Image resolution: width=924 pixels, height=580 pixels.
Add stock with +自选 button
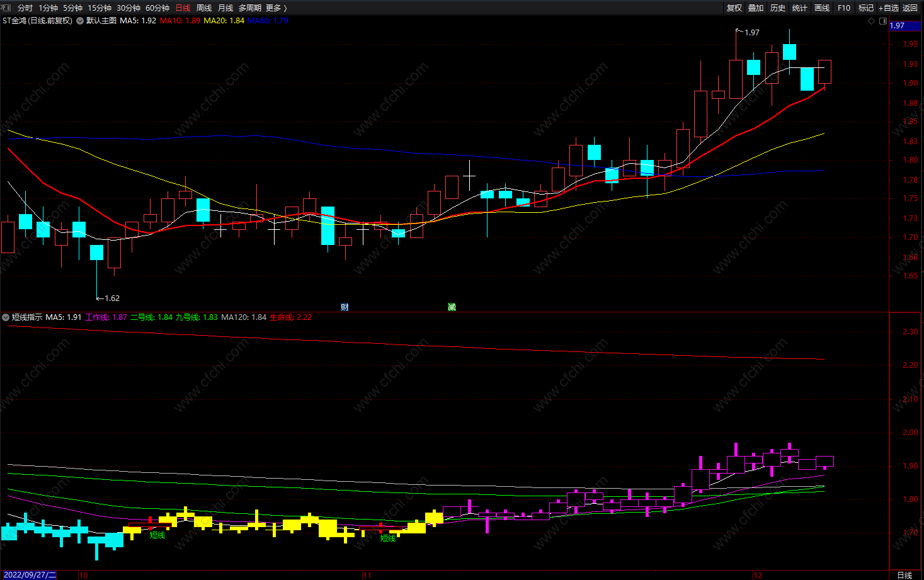[889, 8]
